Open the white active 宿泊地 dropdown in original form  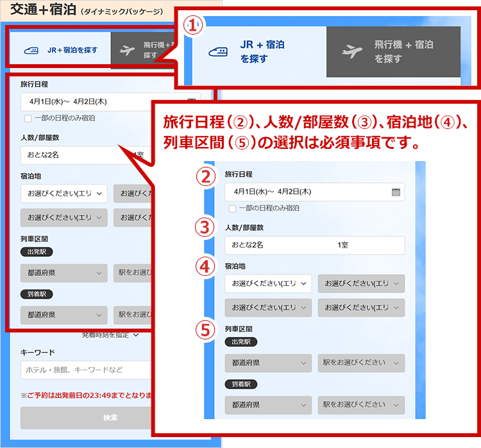click(63, 193)
